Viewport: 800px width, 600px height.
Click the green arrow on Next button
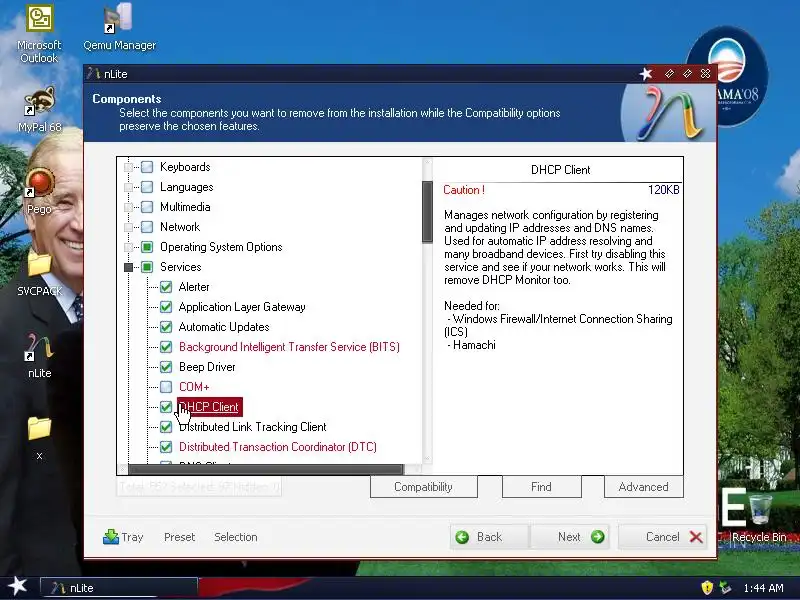597,537
